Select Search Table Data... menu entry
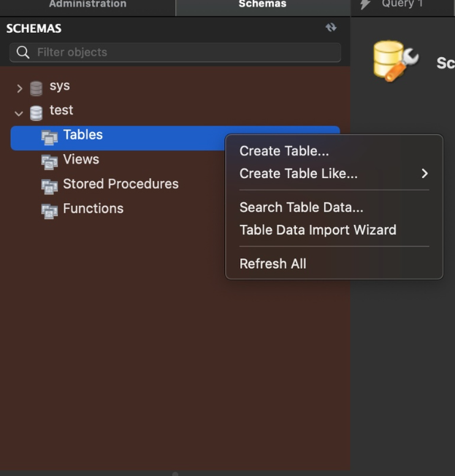455x476 pixels. pyautogui.click(x=301, y=207)
